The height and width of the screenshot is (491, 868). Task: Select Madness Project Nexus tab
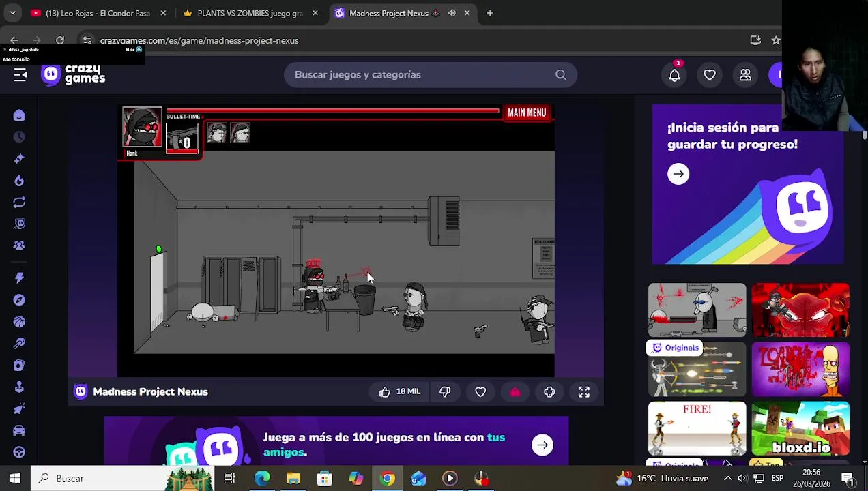point(389,13)
